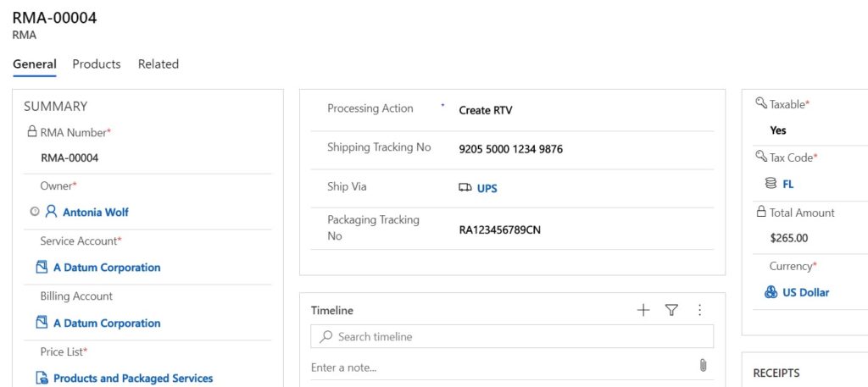Open timeline more options vertical dots

point(699,310)
